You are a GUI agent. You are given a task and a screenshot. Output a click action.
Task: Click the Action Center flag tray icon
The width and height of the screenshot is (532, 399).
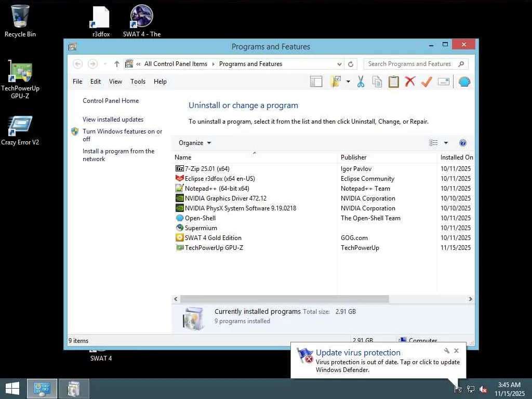click(x=458, y=389)
